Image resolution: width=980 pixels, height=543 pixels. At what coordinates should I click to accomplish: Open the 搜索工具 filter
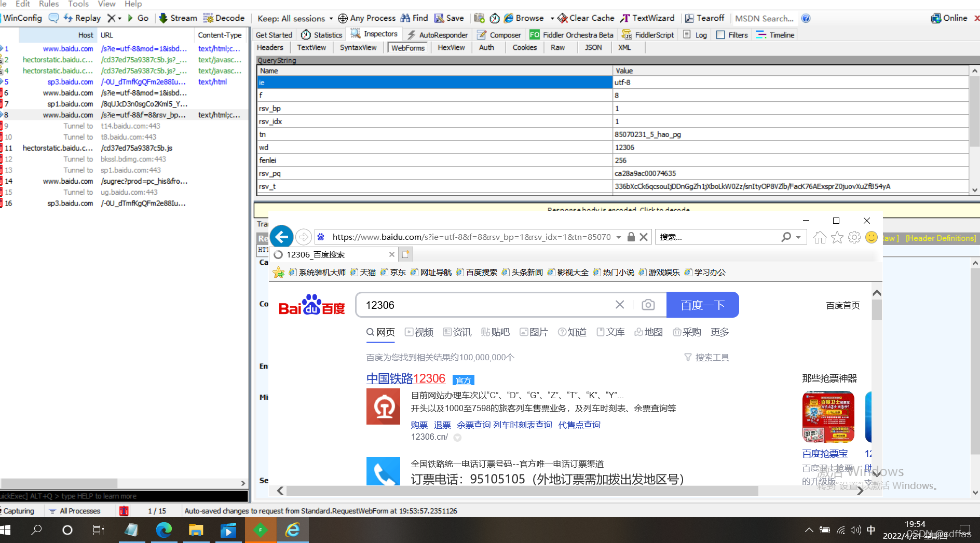706,357
